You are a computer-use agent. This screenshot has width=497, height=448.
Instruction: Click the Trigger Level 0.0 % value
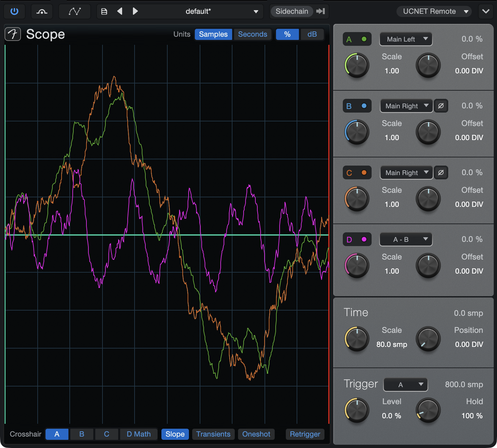pyautogui.click(x=392, y=416)
